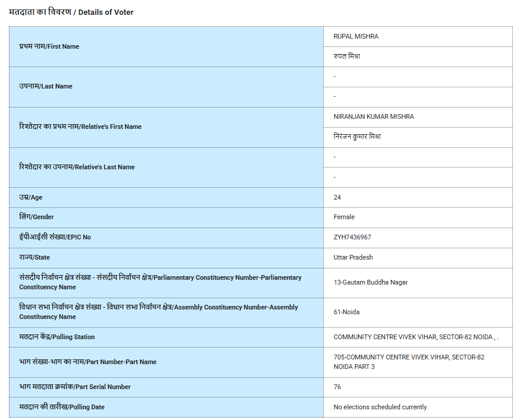The height and width of the screenshot is (420, 517).
Task: Select the EPIC number ZYH7436967
Action: [352, 237]
